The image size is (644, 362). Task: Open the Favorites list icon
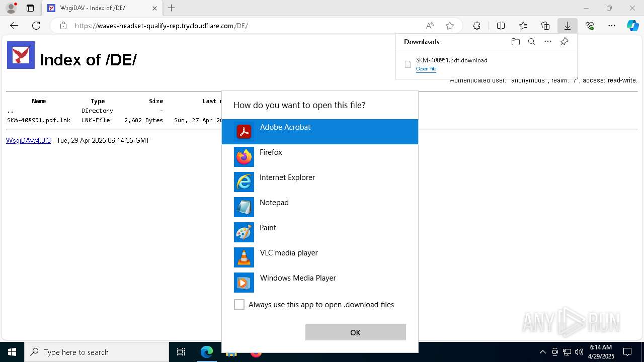pyautogui.click(x=523, y=26)
